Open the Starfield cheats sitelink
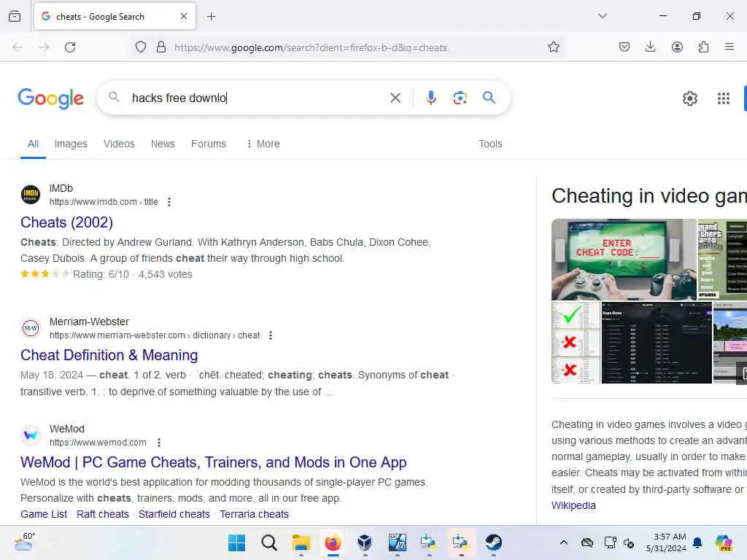This screenshot has height=560, width=747. point(174,514)
